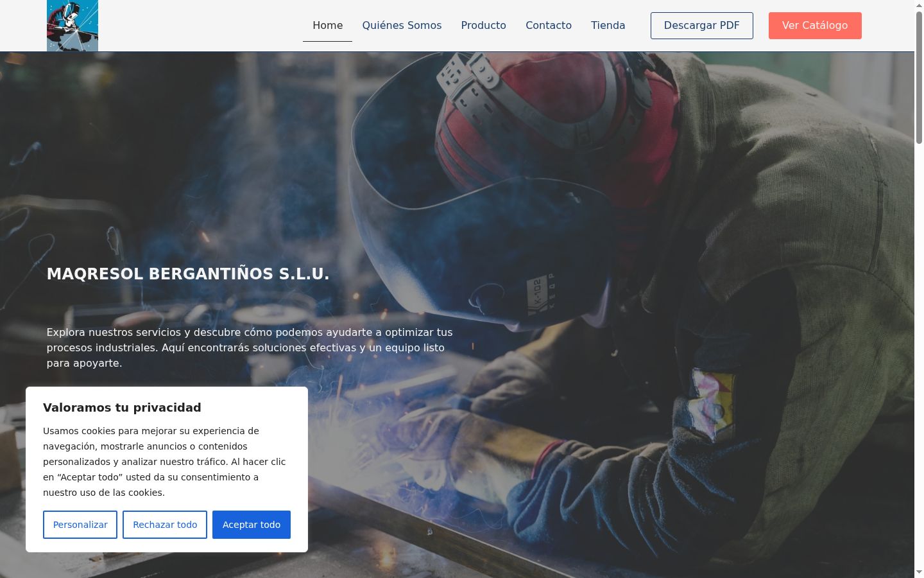The width and height of the screenshot is (924, 578).
Task: Navigate to the Contacto page
Action: point(549,26)
